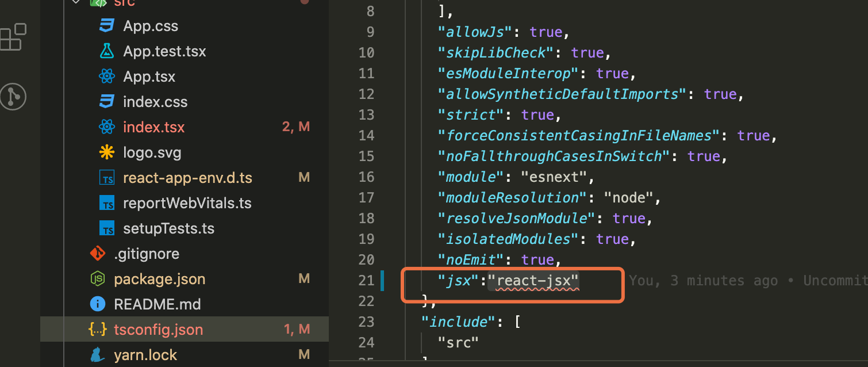
Task: Open react-app-env.d.ts file
Action: pos(187,178)
